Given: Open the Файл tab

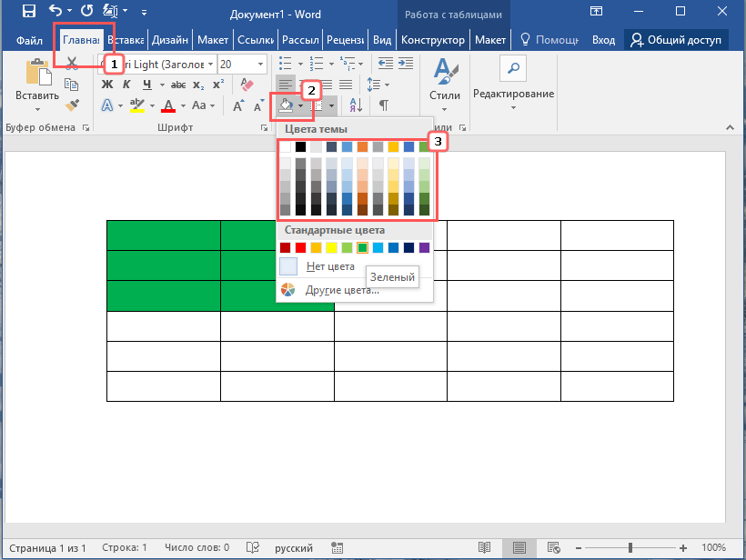Looking at the screenshot, I should [x=29, y=40].
